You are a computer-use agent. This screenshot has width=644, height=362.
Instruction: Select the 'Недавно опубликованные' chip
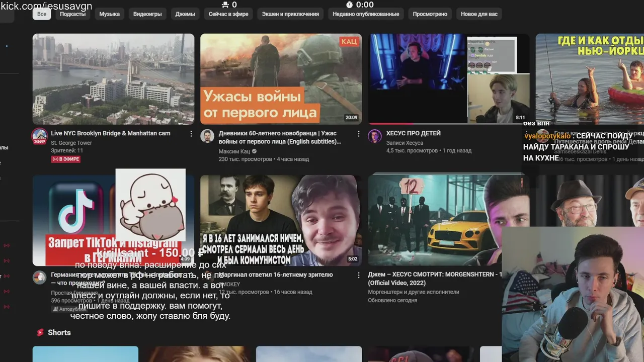tap(366, 14)
